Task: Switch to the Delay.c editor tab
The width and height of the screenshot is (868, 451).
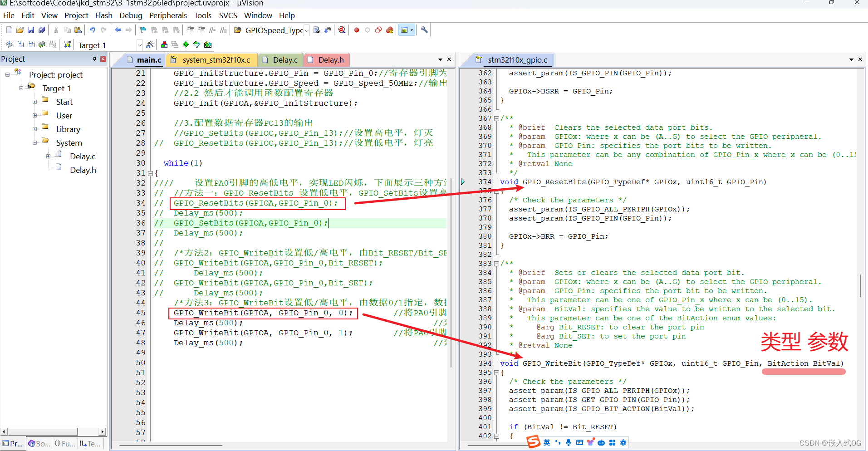Action: pos(280,60)
